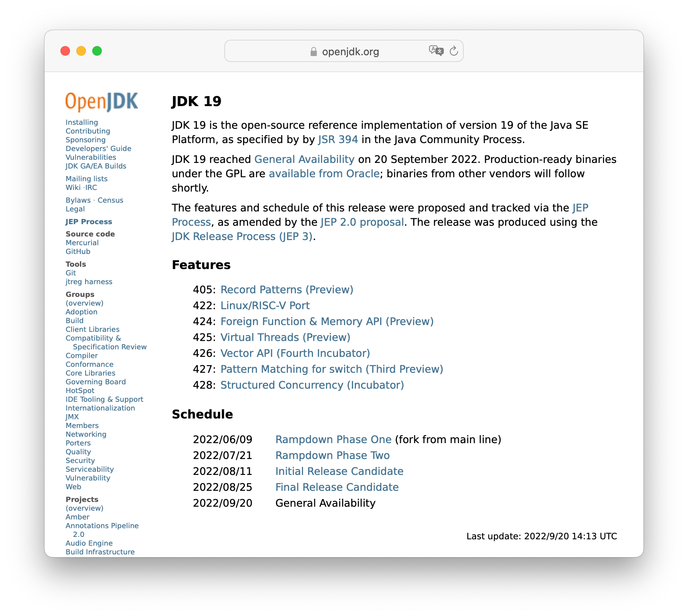
Task: Open the Mailing lists page
Action: click(x=86, y=178)
